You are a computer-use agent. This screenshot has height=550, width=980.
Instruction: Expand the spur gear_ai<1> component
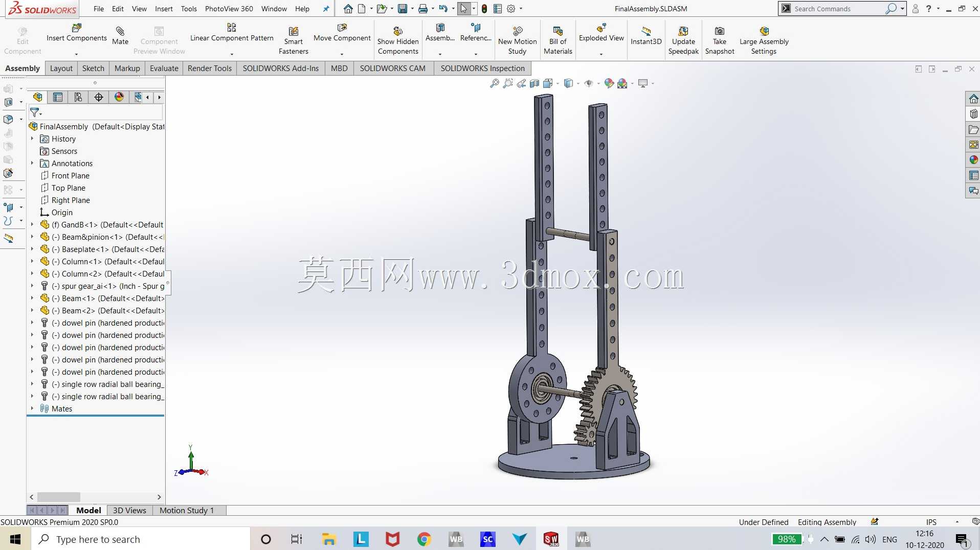(x=32, y=286)
